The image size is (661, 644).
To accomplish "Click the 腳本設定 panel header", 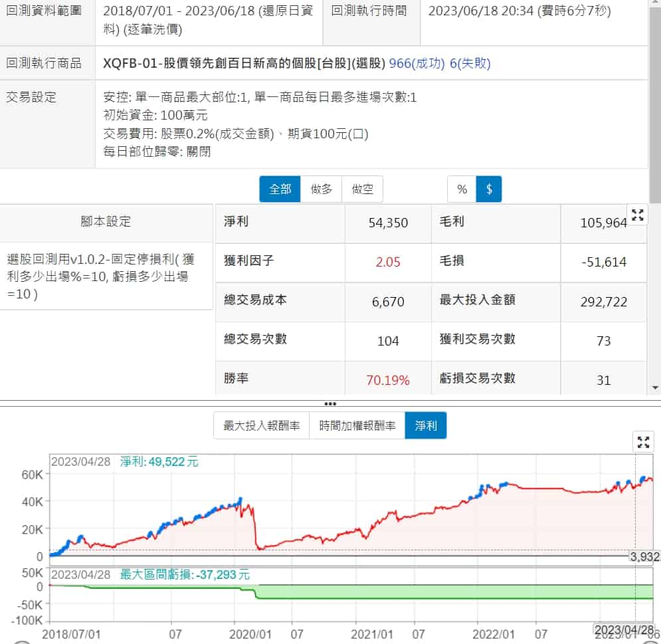I will [106, 222].
